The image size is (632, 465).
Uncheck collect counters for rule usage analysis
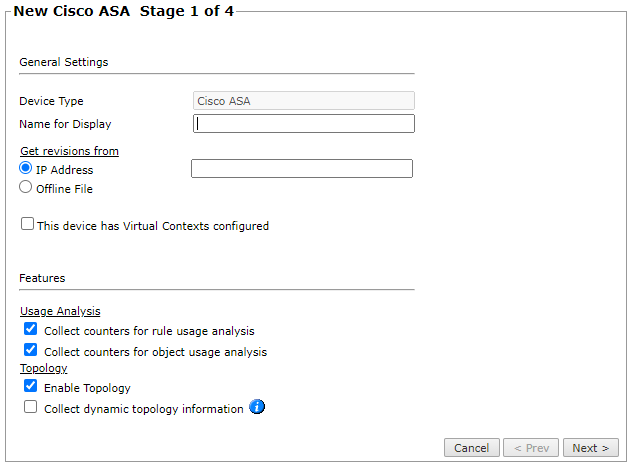31,330
